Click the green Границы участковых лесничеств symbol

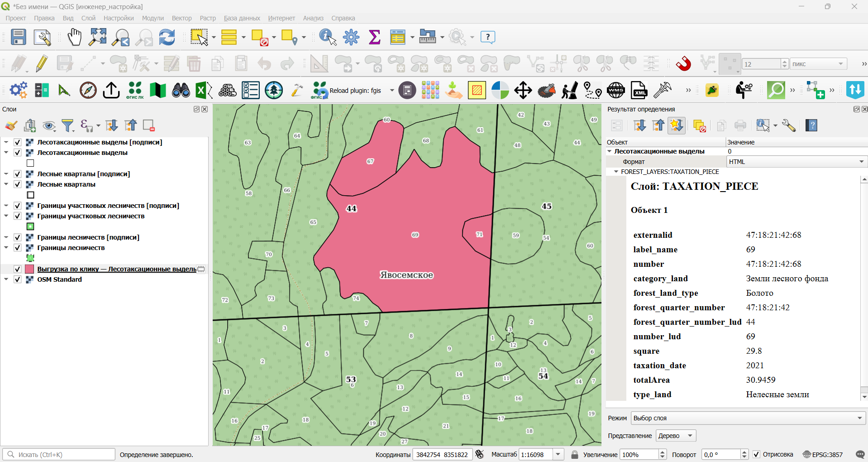point(30,226)
